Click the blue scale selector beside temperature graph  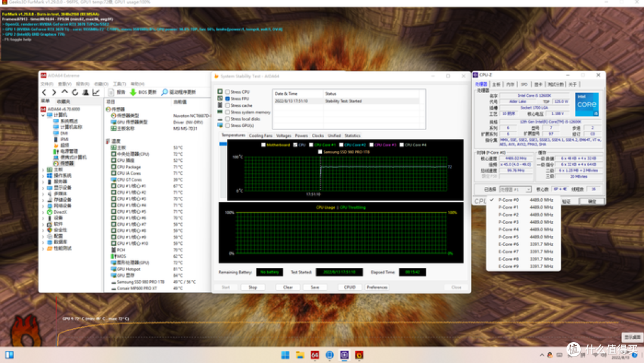222,144
